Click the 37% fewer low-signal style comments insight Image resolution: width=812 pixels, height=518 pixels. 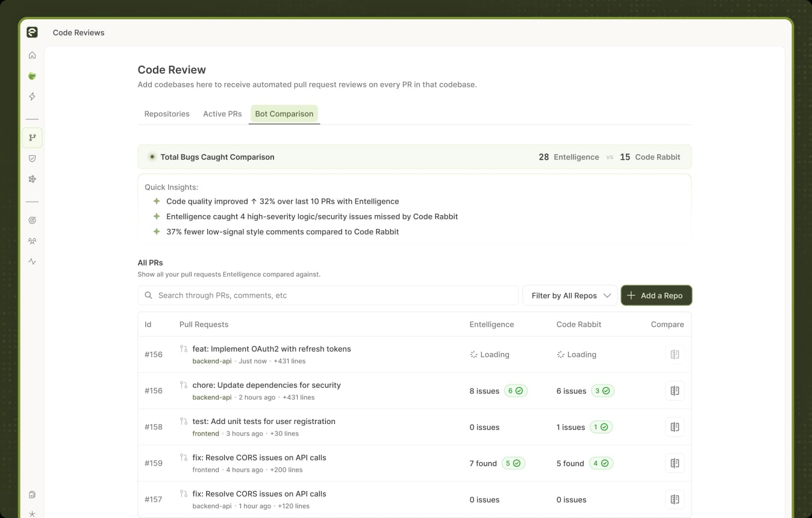[x=283, y=232]
